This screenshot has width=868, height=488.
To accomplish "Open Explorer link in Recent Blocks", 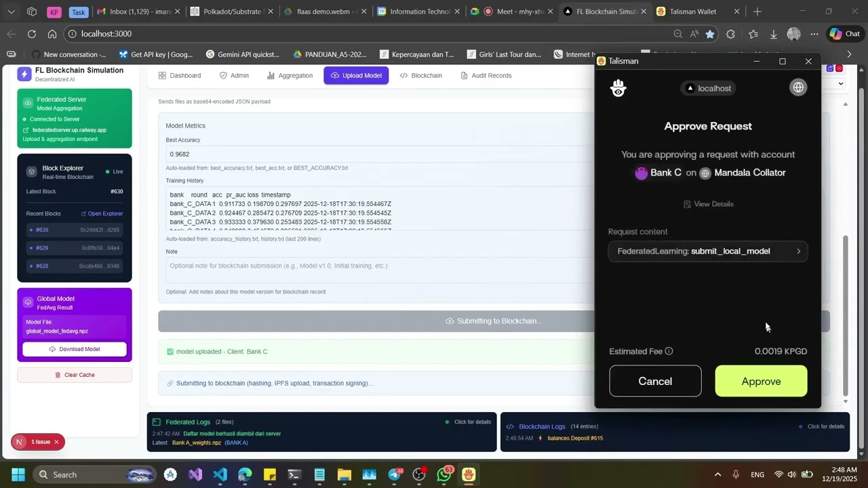I will coord(102,213).
